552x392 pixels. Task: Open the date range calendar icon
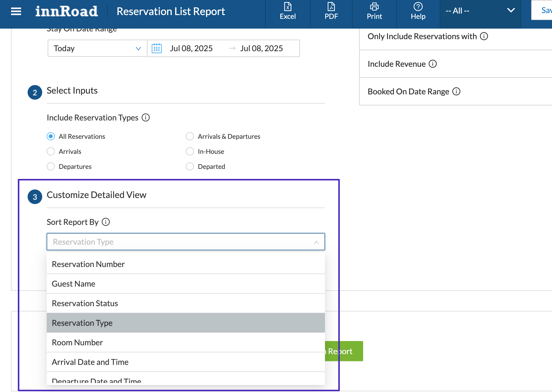click(156, 48)
